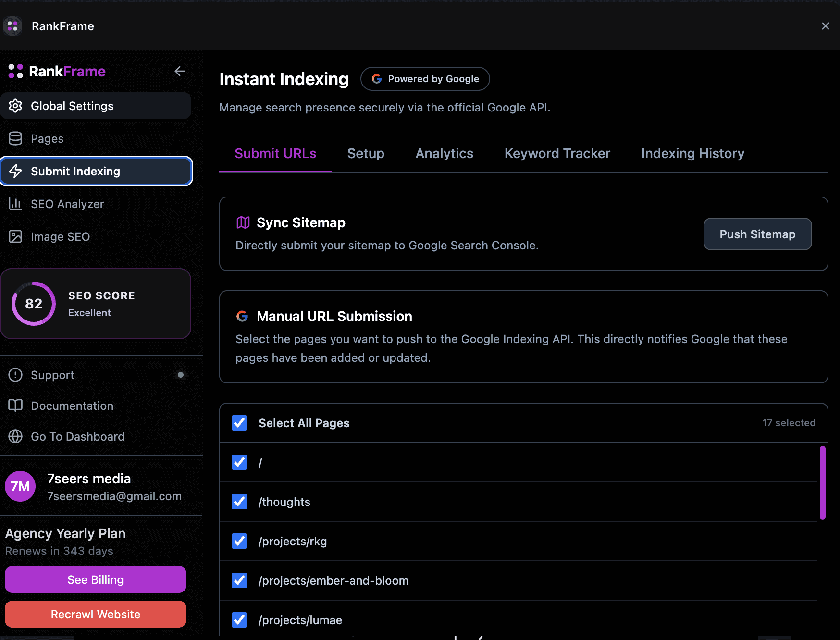
Task: Click the See Billing button
Action: 96,579
